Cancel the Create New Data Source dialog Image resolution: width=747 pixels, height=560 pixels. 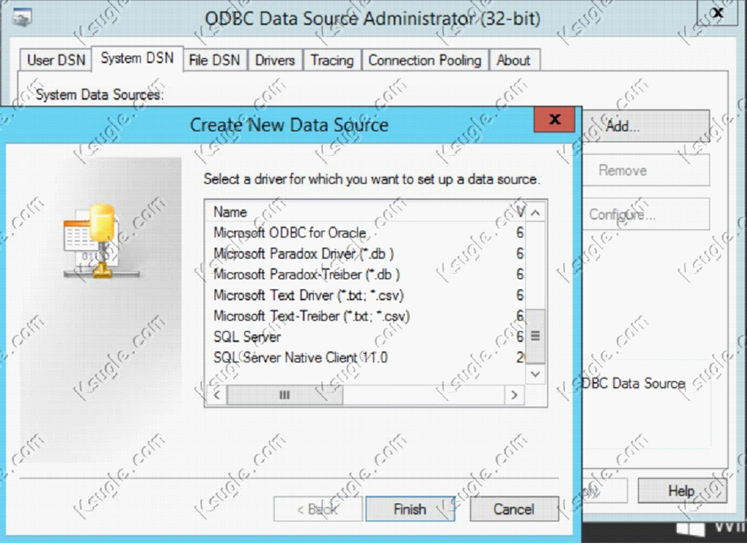tap(514, 509)
